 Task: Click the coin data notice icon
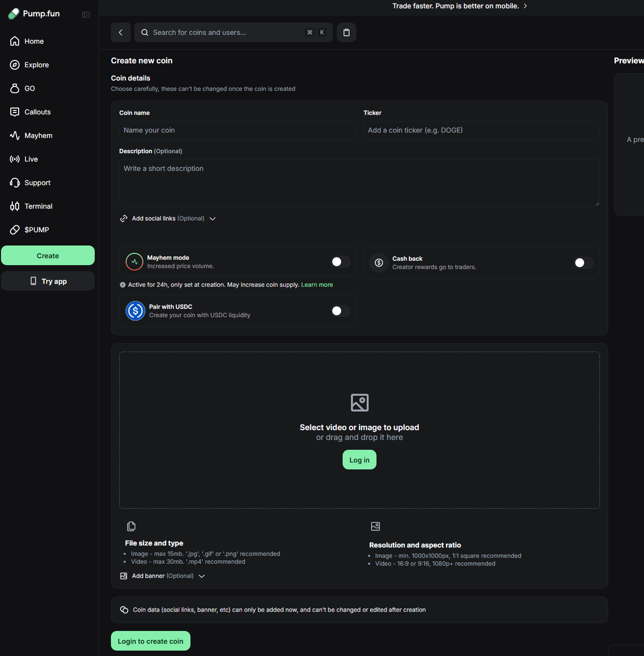(x=124, y=610)
